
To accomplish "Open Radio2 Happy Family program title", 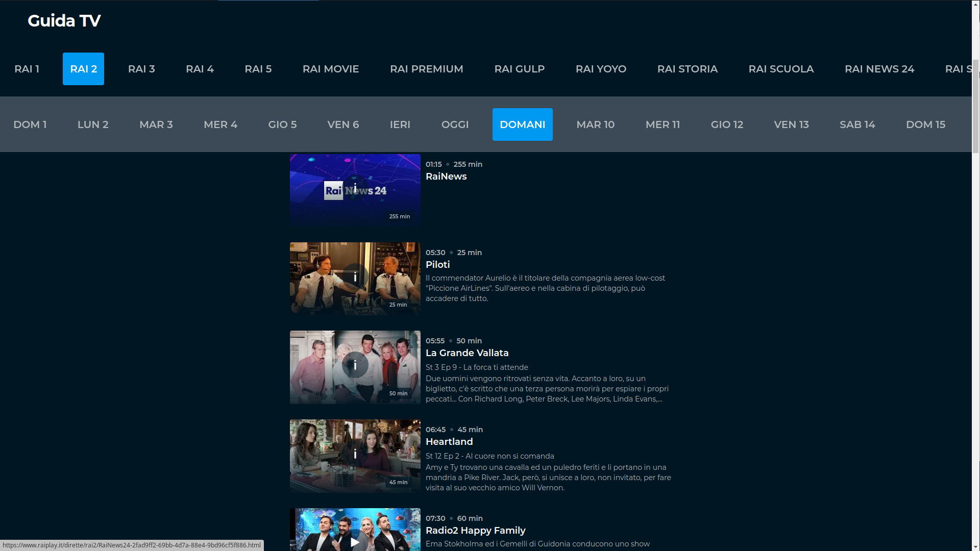I will coord(475,531).
